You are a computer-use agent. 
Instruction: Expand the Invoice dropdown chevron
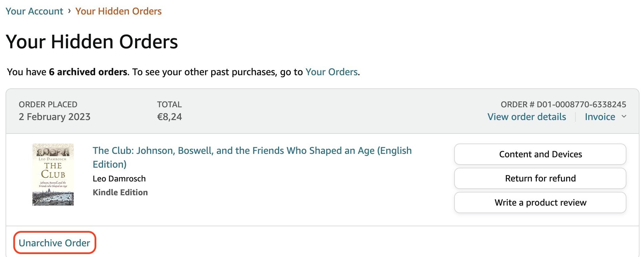coord(624,117)
